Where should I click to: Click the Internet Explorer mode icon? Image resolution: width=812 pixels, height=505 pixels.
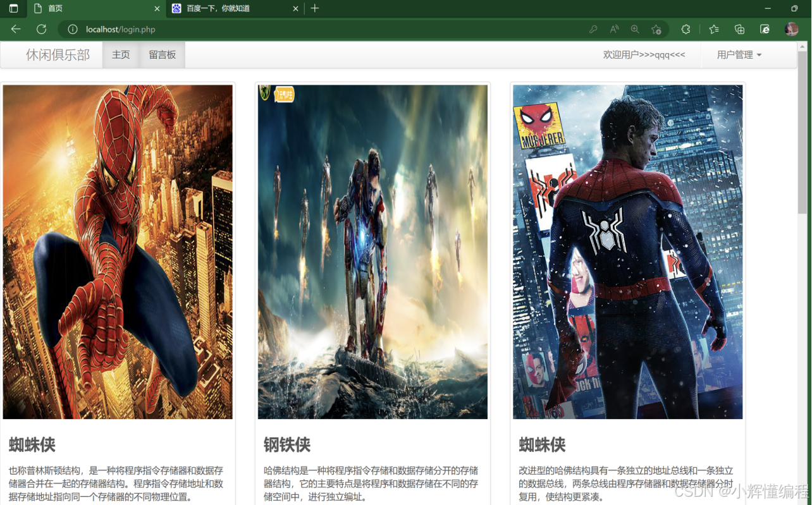(765, 29)
